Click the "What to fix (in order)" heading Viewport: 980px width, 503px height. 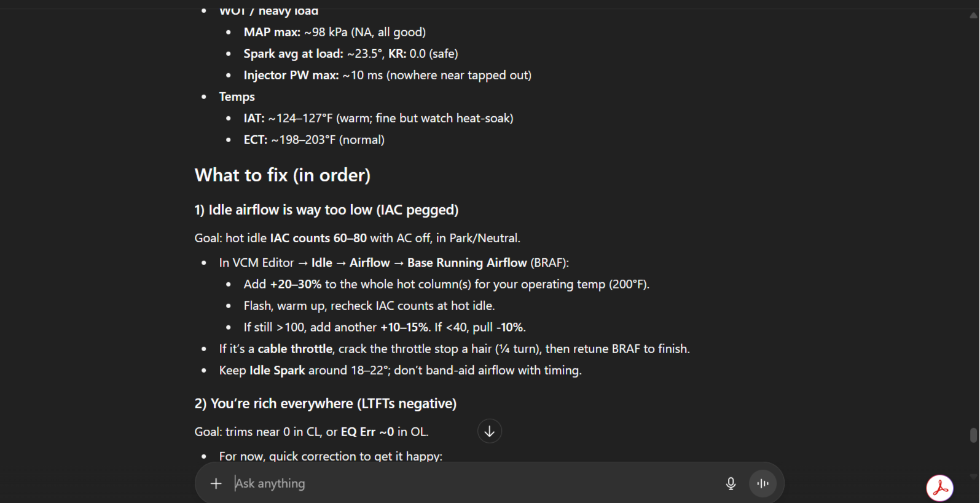(282, 175)
